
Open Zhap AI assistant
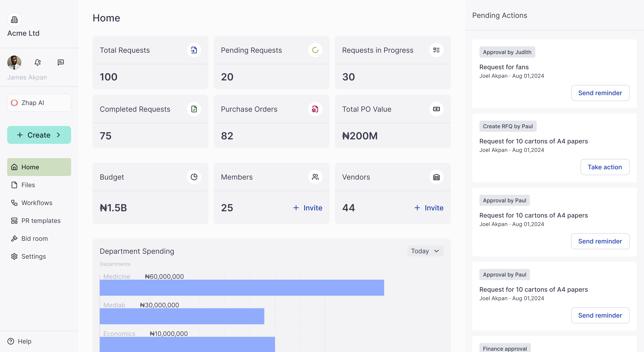(39, 103)
